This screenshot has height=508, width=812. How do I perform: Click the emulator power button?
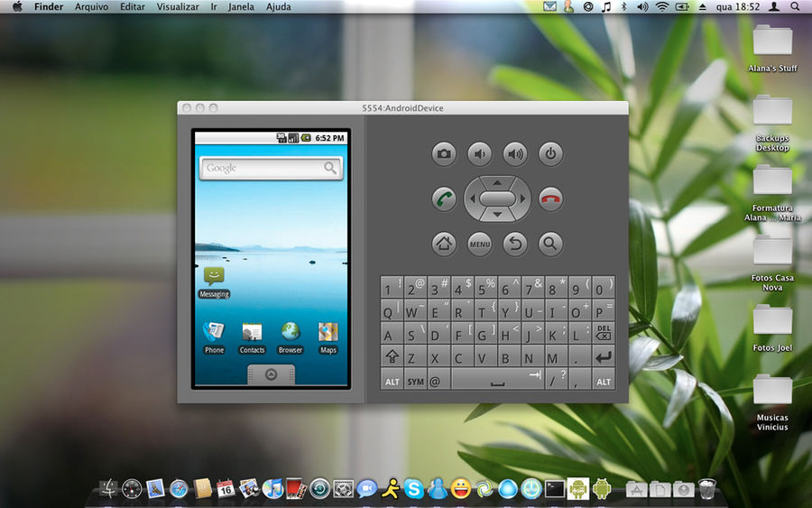(550, 153)
